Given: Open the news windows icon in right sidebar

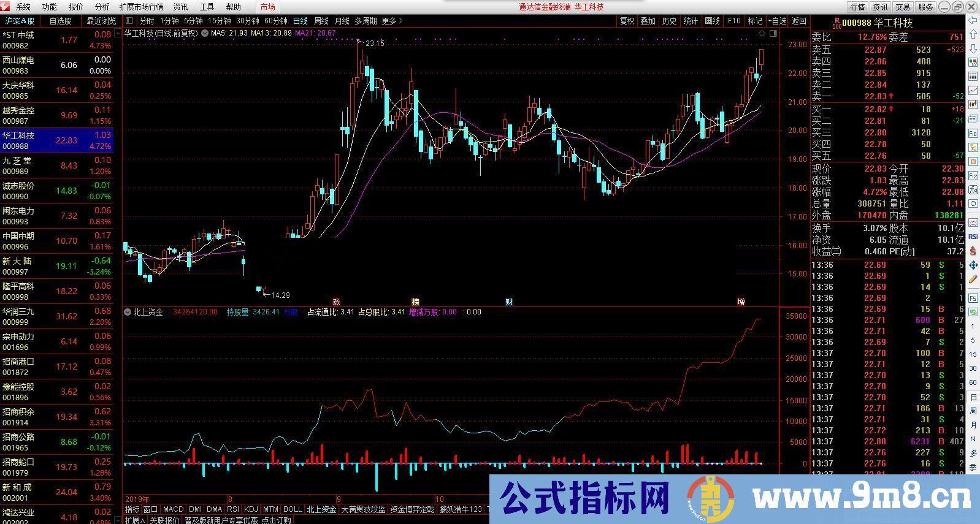Looking at the screenshot, I should (973, 118).
